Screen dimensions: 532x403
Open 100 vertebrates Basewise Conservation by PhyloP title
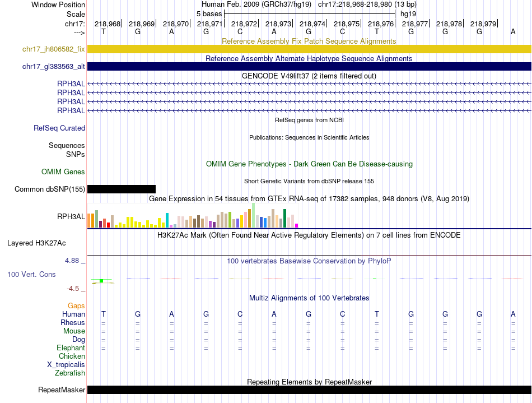(x=309, y=261)
